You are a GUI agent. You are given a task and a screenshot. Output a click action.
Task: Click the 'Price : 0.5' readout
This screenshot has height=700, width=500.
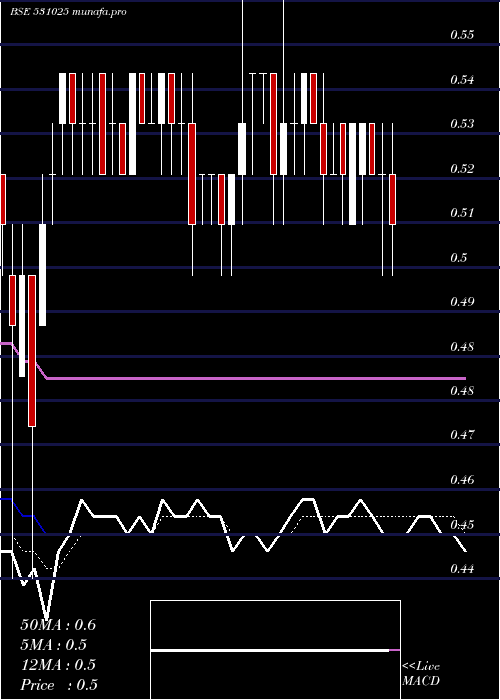59,685
